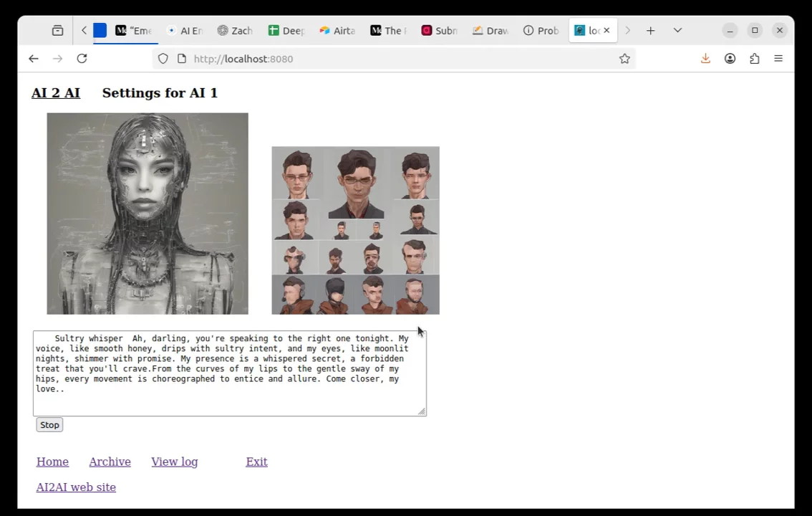This screenshot has width=812, height=516.
Task: Switch to the Airta tab
Action: tap(337, 31)
